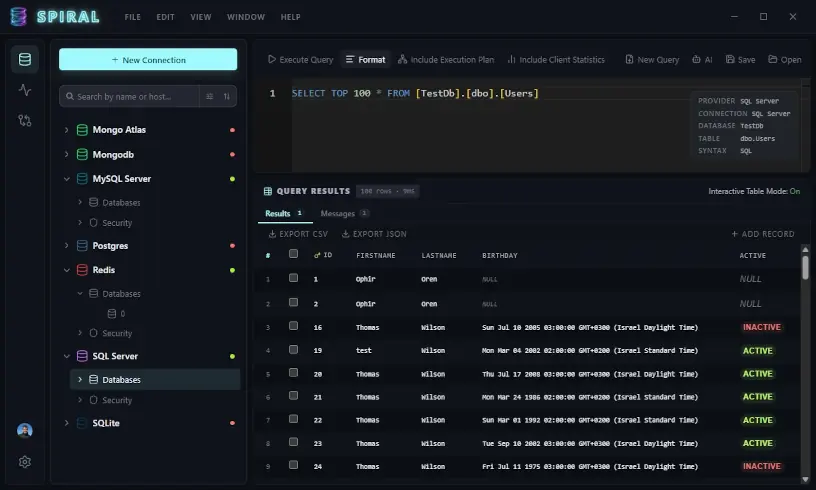Collapse Databases under Redis
Screen dimensions: 816x490
[x=80, y=293]
